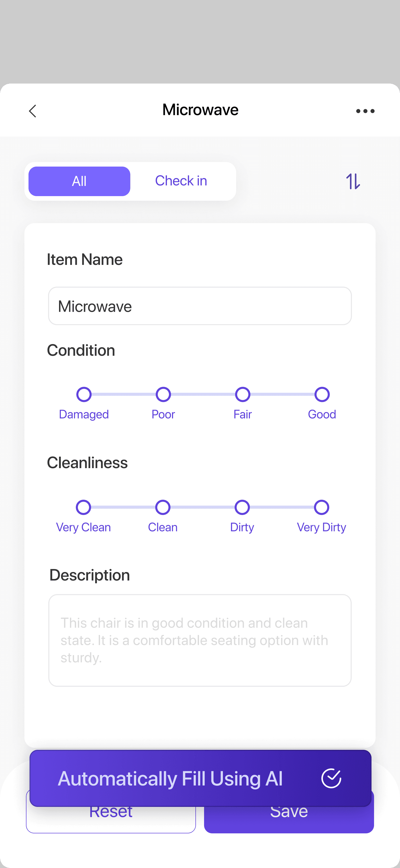Set cleanliness to Dirty
The image size is (400, 868).
click(x=242, y=507)
